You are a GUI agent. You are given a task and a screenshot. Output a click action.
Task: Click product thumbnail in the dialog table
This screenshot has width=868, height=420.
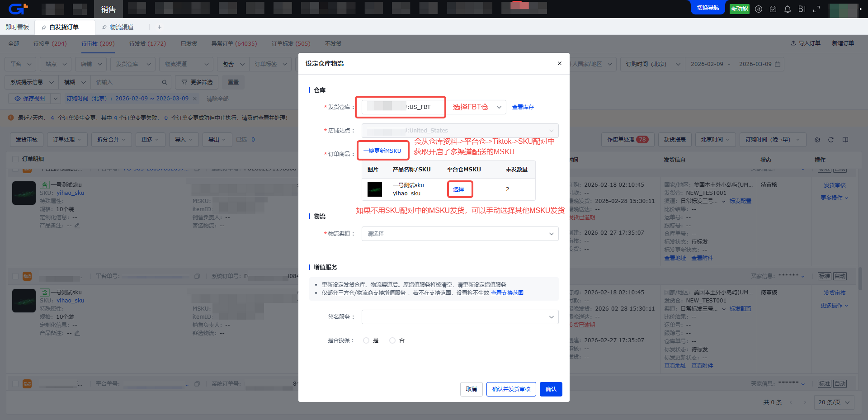click(375, 189)
